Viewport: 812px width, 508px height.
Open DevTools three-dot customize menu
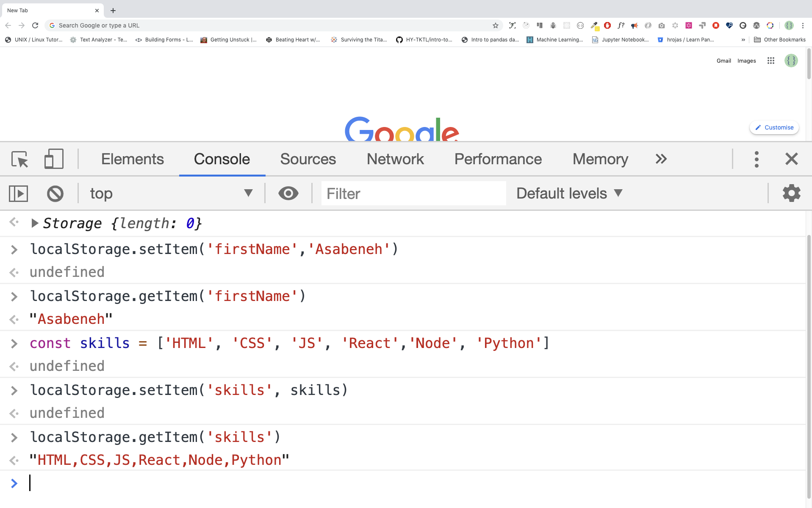click(x=756, y=159)
